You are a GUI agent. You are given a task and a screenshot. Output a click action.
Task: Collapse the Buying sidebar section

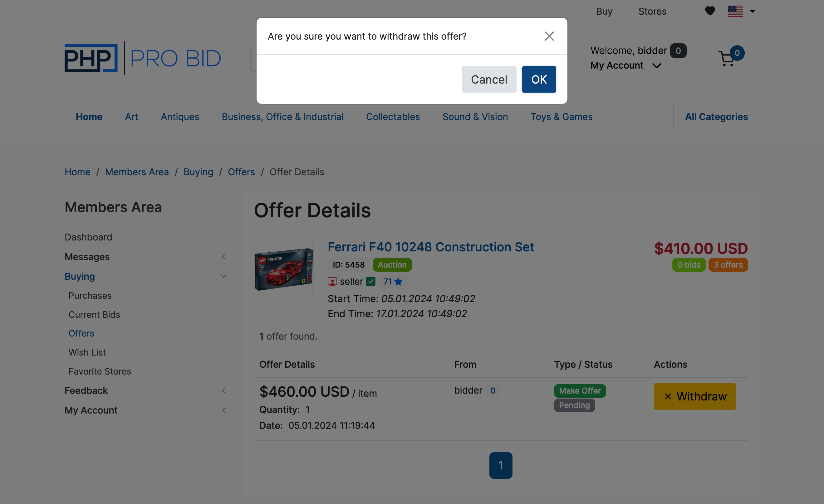coord(224,276)
